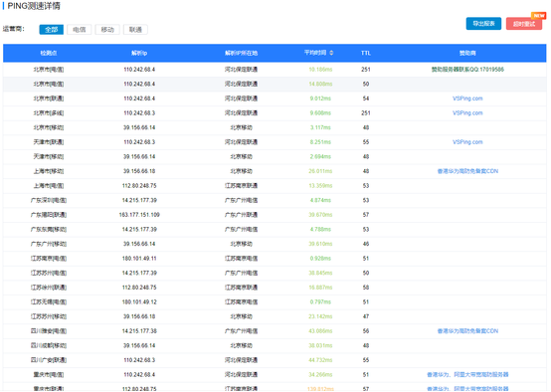Image resolution: width=551 pixels, height=392 pixels.
Task: Filter results by 电信 operator
Action: 80,30
